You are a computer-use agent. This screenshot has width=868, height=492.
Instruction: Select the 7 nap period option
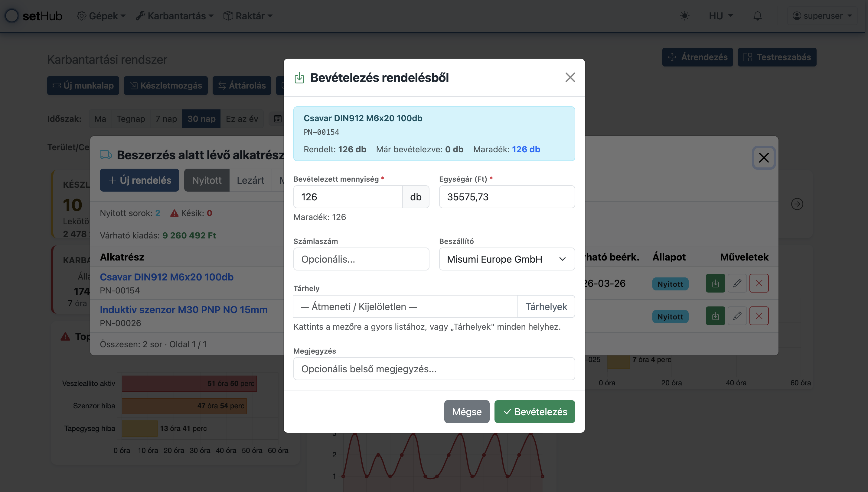click(166, 119)
